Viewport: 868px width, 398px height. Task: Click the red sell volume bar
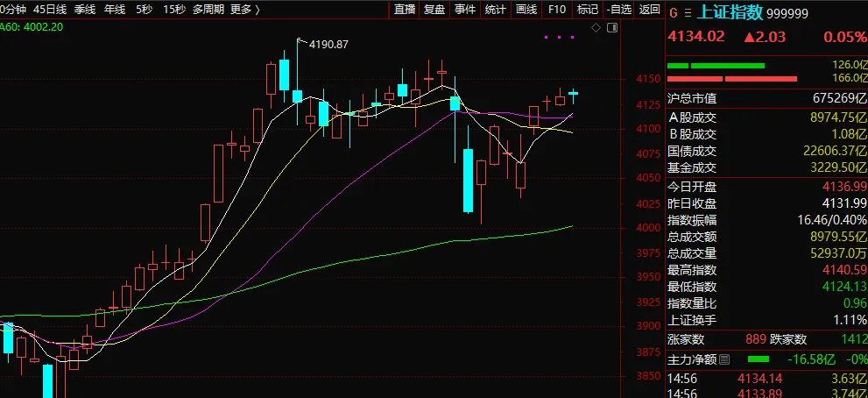[x=732, y=79]
